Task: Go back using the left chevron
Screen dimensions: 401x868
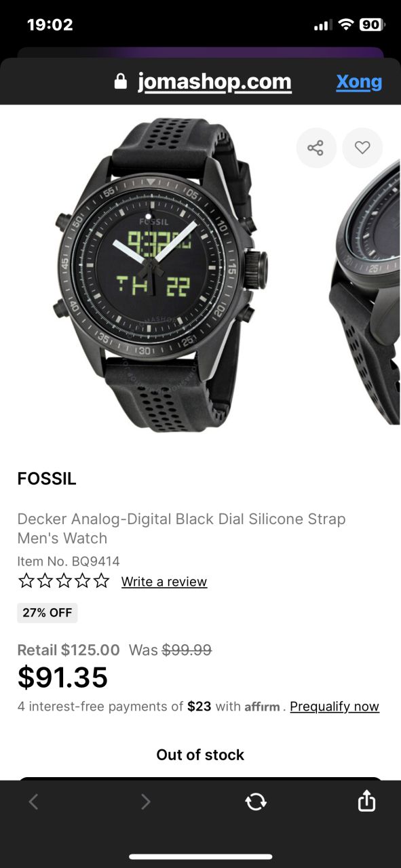Action: pyautogui.click(x=33, y=802)
